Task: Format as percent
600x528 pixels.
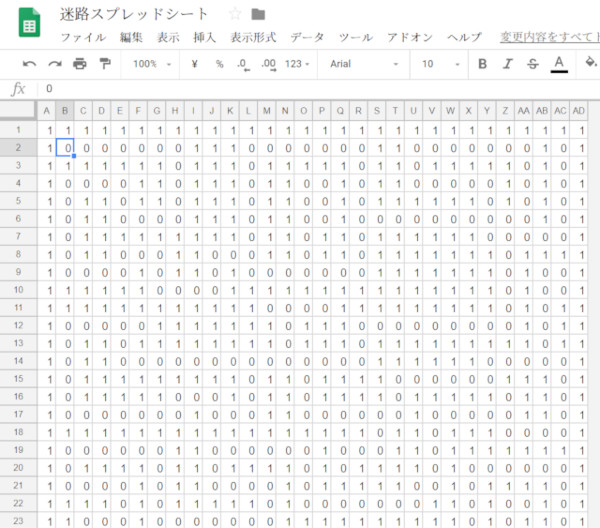Action: pyautogui.click(x=219, y=64)
